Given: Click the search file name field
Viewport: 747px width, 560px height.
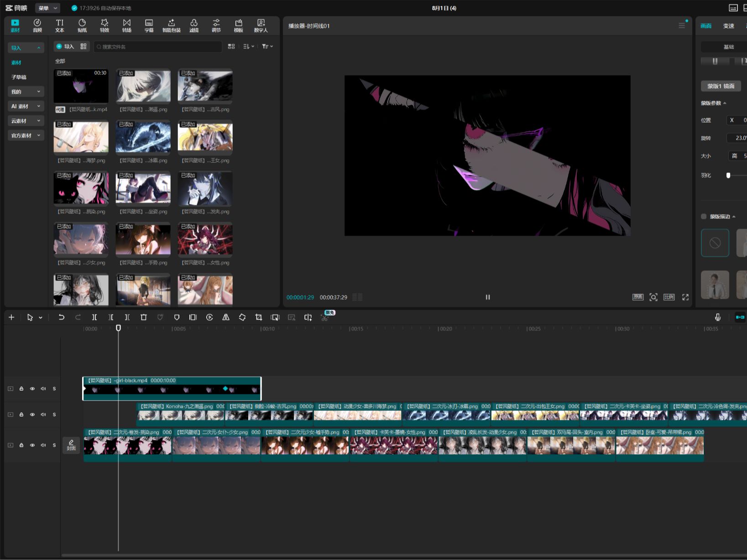Looking at the screenshot, I should tap(158, 47).
